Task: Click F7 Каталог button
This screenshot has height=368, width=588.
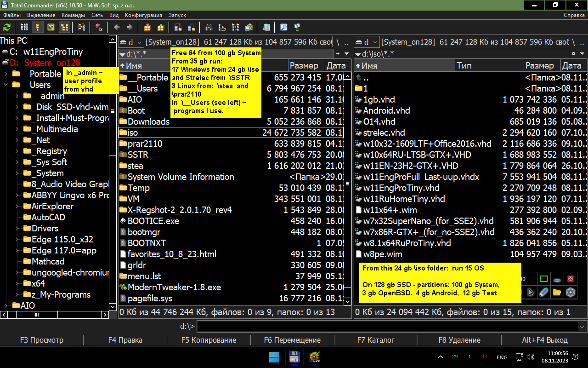Action: (376, 340)
